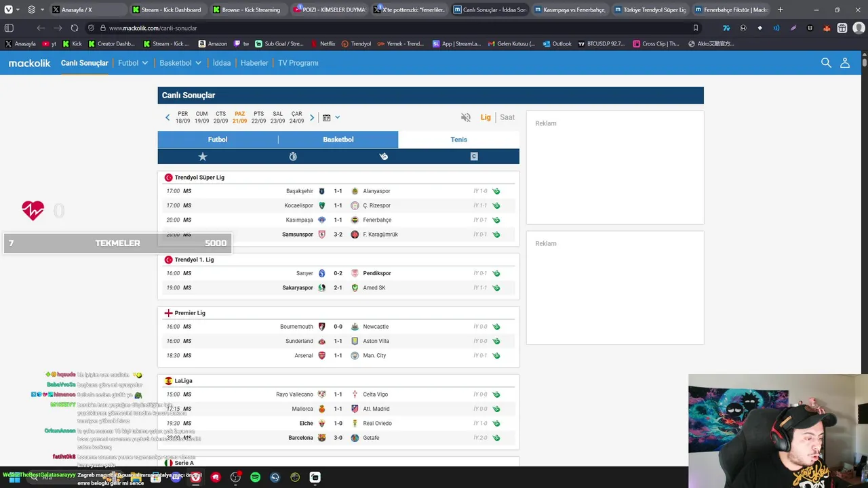Reload the page with browser refresh icon
Viewport: 868px width, 488px height.
point(74,28)
